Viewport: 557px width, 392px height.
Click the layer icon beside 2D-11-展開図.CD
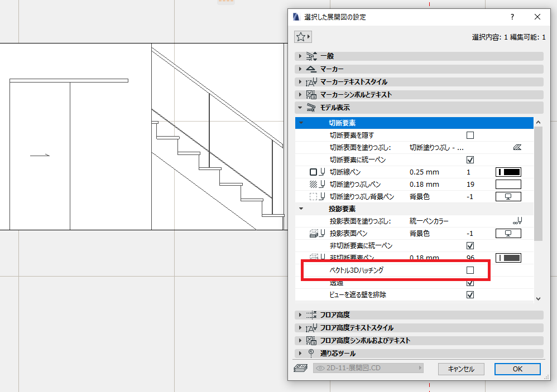click(300, 368)
